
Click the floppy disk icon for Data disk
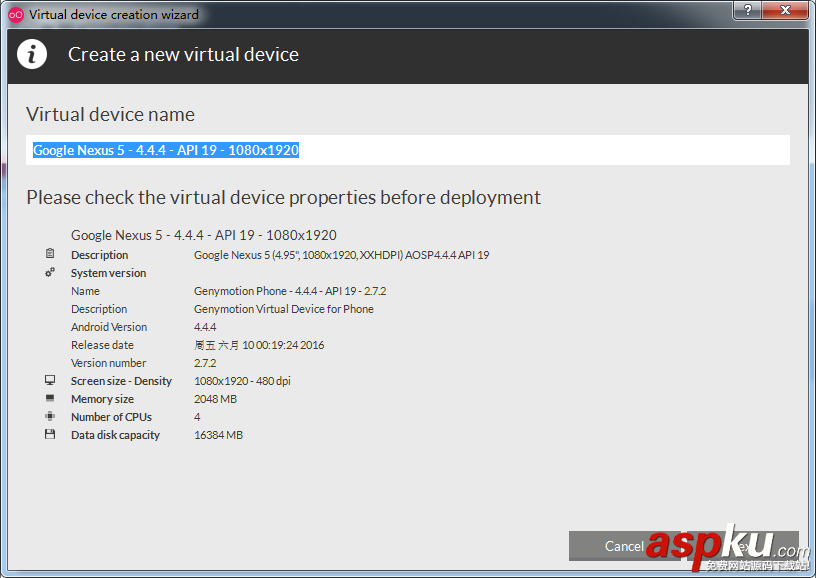point(50,435)
